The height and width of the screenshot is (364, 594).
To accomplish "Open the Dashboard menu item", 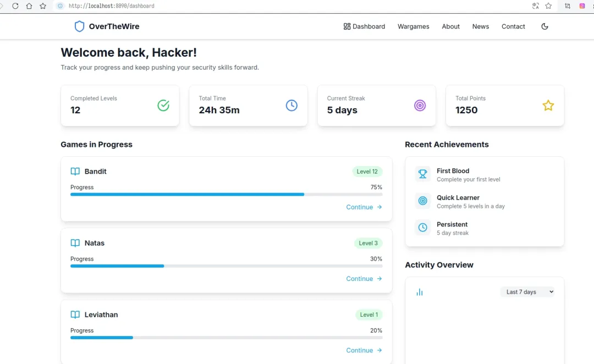I will tap(364, 26).
